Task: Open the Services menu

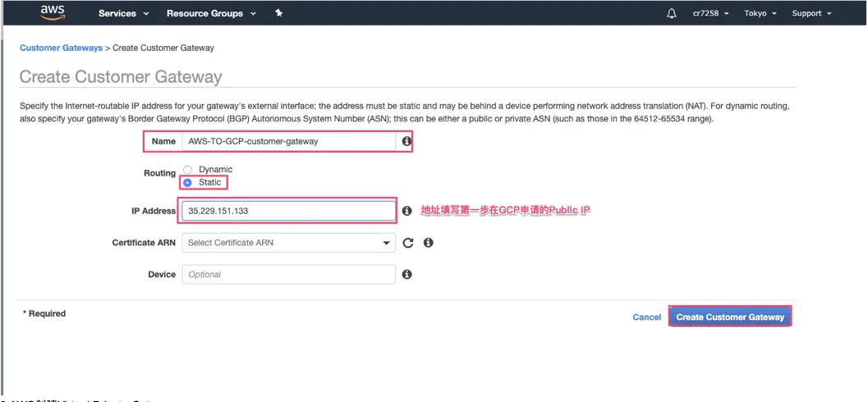Action: click(123, 13)
